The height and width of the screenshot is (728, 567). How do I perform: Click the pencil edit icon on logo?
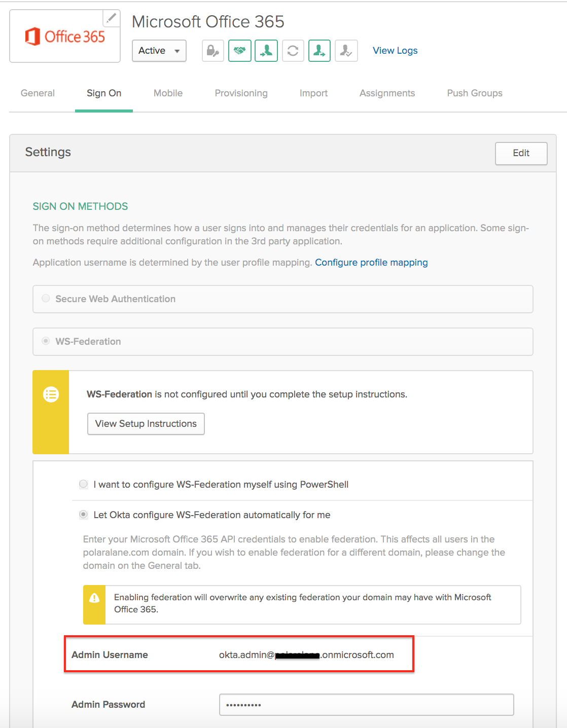[112, 18]
